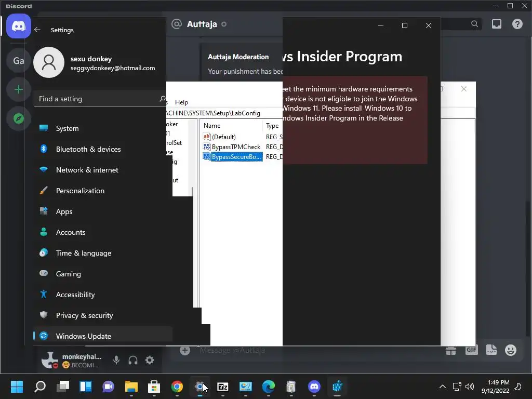Switch to Discord via taskbar icon
Screen dimensions: 532x399
314,387
